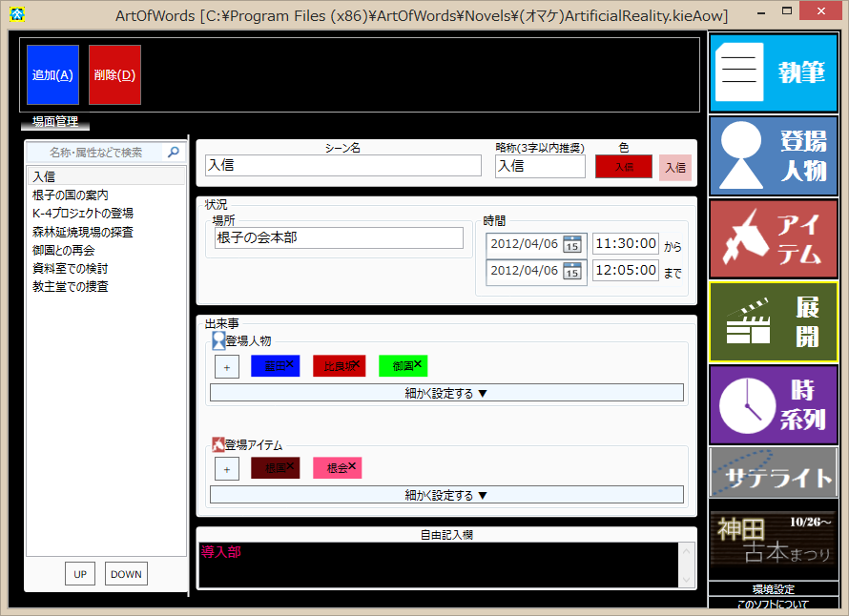The width and height of the screenshot is (849, 616).
Task: Open the サテライト satellite panel
Action: pos(773,477)
